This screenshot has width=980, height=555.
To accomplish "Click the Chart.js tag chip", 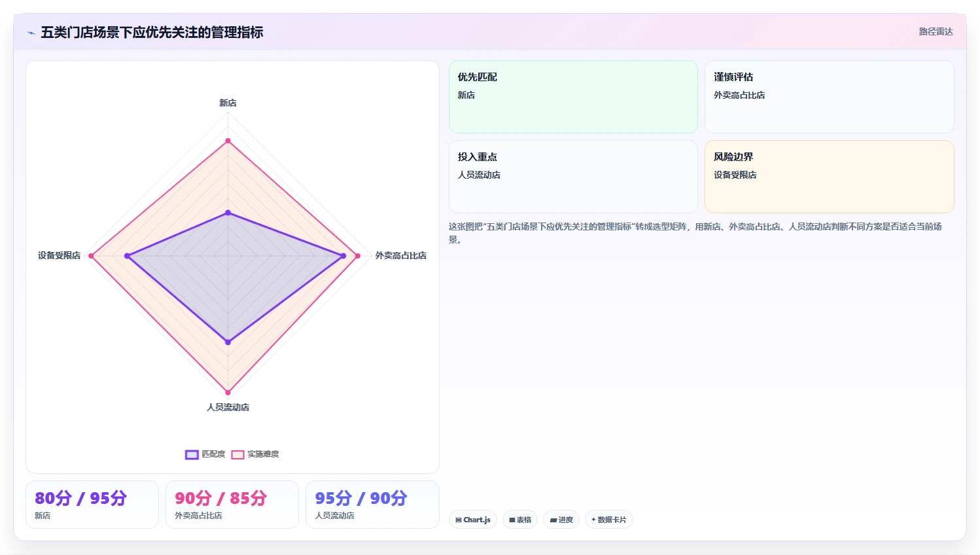I will (x=473, y=520).
